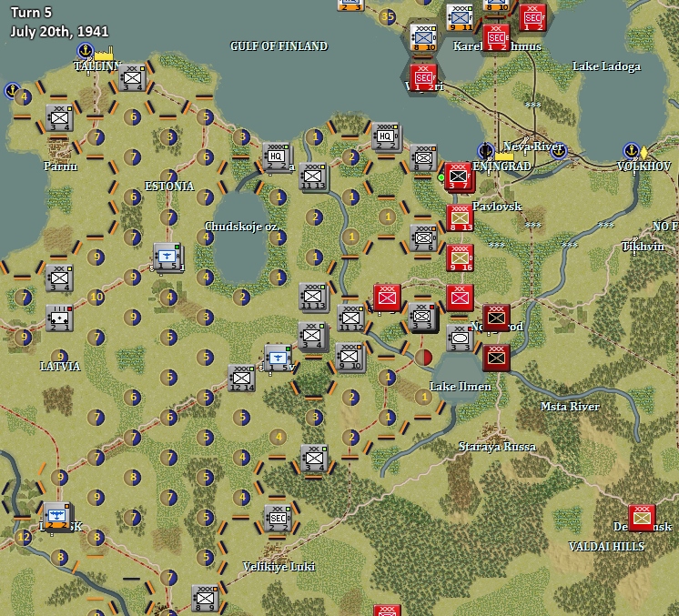This screenshot has height=616, width=679.
Task: Select the Finnish 8-10 corps above Vyborg
Action: click(423, 38)
